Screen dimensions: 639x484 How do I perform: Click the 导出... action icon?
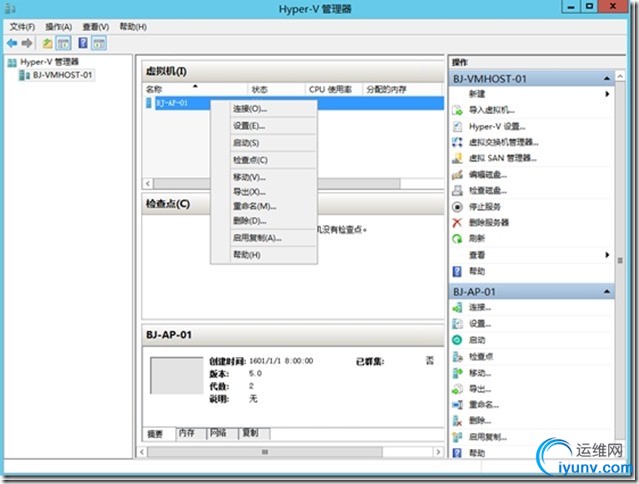click(457, 389)
